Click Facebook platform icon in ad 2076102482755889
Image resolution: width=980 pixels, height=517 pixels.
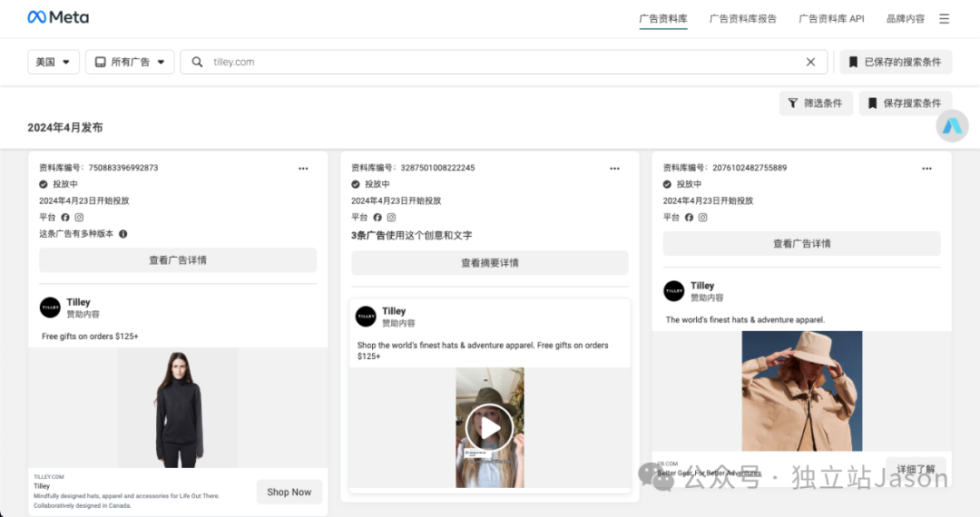click(689, 218)
